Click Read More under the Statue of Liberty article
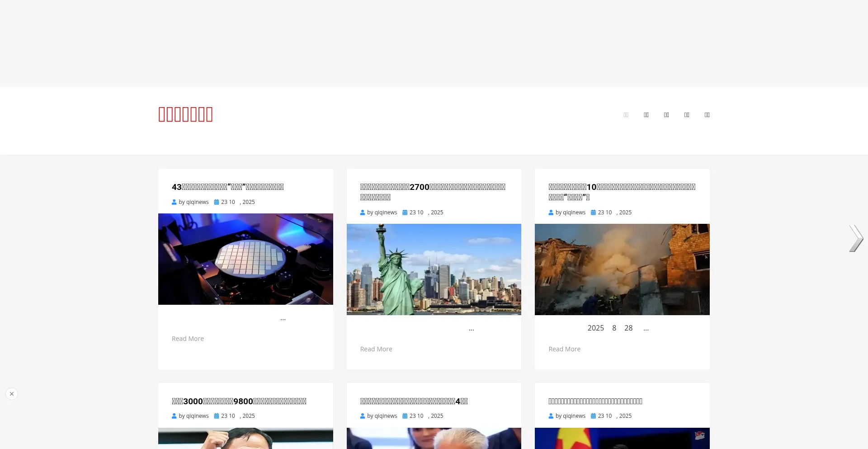The width and height of the screenshot is (868, 449). click(x=376, y=349)
